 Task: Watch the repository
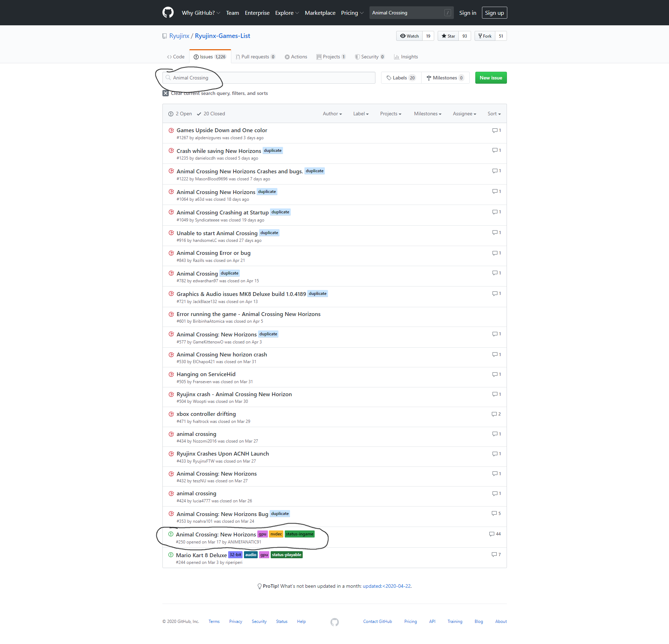[x=409, y=36]
